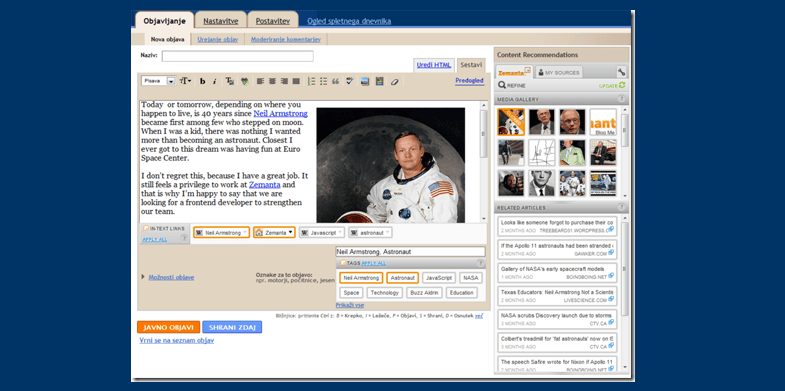Toggle the Neil Armstrong tag suggestion
785x391 pixels.
click(361, 278)
